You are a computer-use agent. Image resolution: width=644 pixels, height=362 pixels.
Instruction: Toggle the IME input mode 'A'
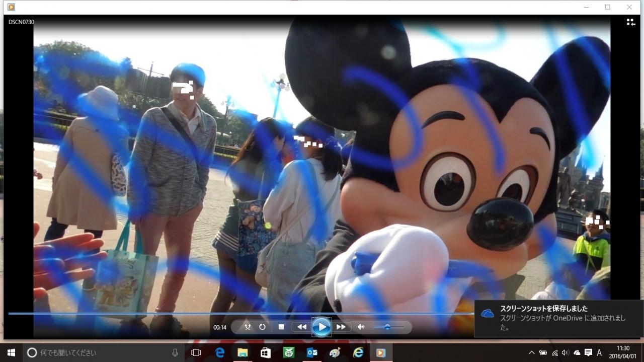click(599, 353)
